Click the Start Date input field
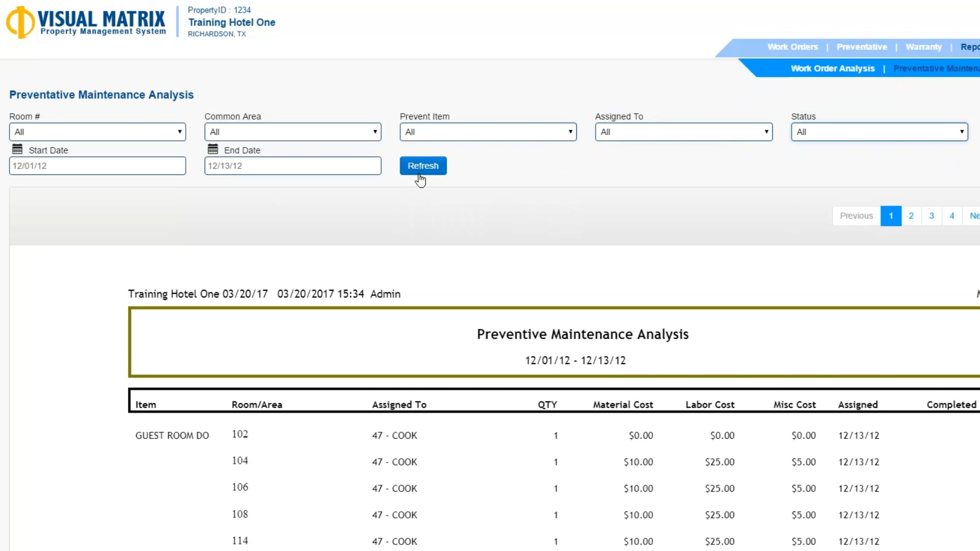This screenshot has width=980, height=551. click(x=98, y=166)
